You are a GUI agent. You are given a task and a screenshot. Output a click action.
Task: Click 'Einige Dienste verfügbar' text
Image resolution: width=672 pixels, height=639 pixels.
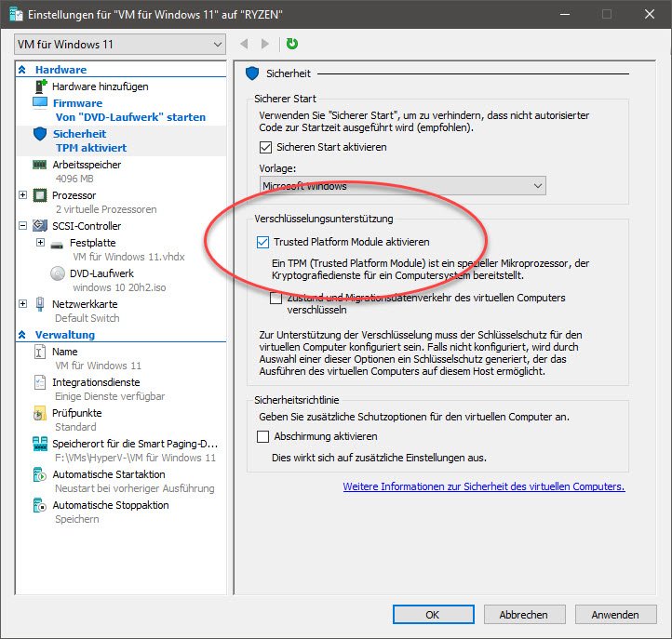110,396
